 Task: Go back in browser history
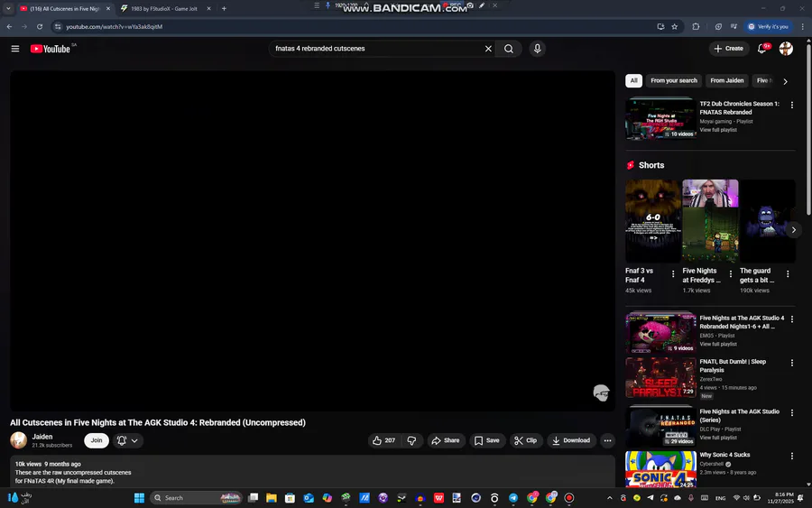(x=9, y=26)
